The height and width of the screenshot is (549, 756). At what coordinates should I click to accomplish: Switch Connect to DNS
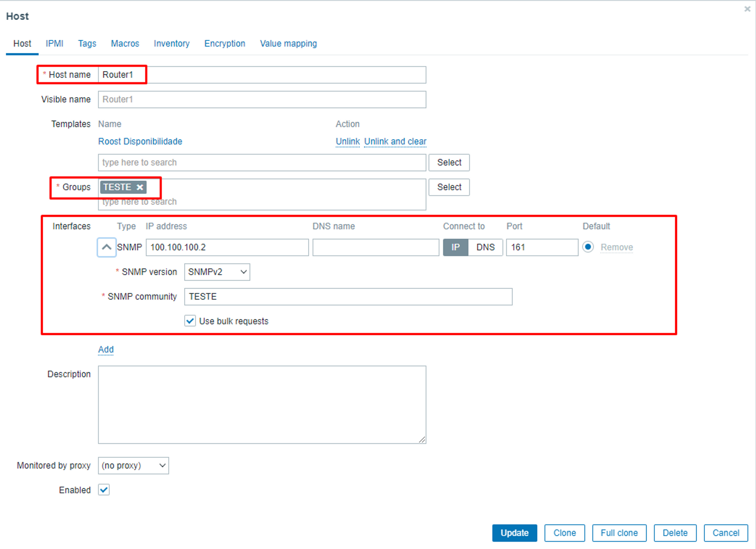(485, 247)
